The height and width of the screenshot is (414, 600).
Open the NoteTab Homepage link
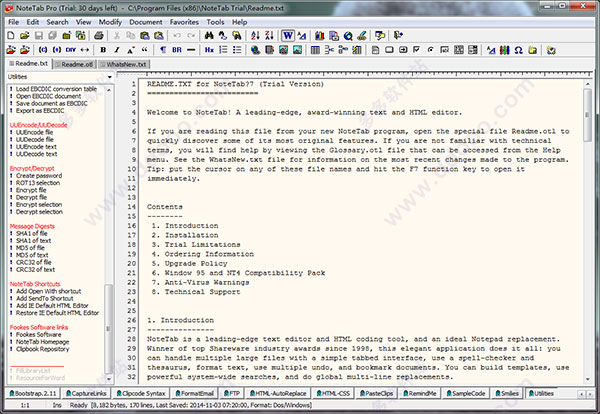[42, 342]
